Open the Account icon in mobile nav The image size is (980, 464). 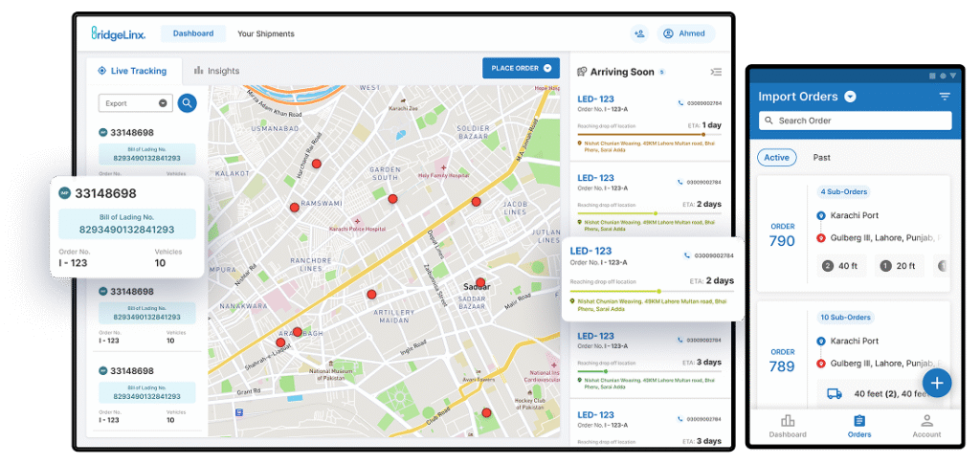tap(925, 426)
